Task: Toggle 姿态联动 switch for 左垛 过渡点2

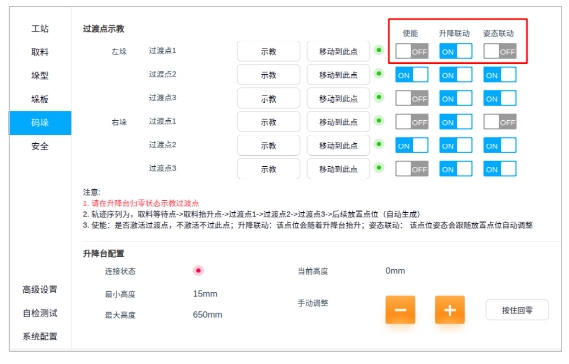Action: tap(500, 75)
